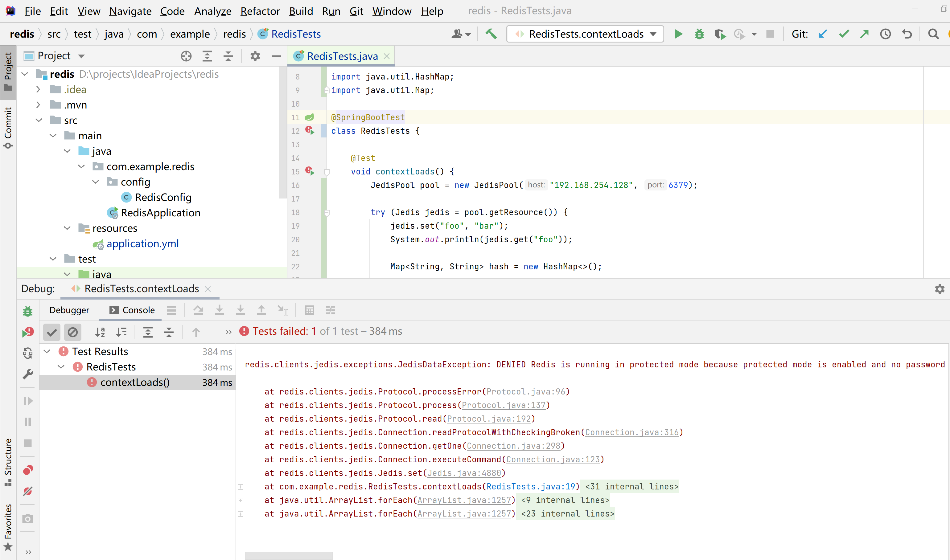Click the RedisTests.java:19 stack trace link
This screenshot has height=560, width=950.
(530, 486)
